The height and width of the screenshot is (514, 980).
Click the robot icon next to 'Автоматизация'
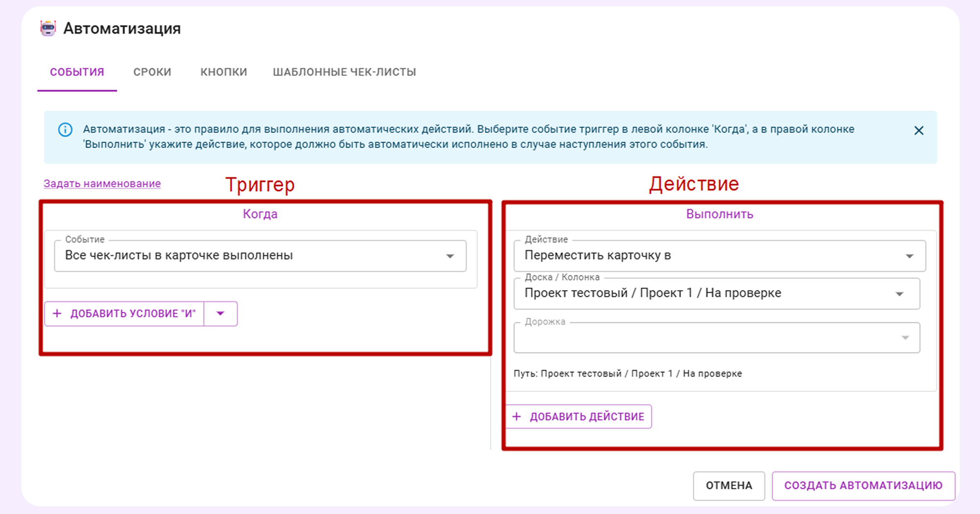[x=49, y=28]
